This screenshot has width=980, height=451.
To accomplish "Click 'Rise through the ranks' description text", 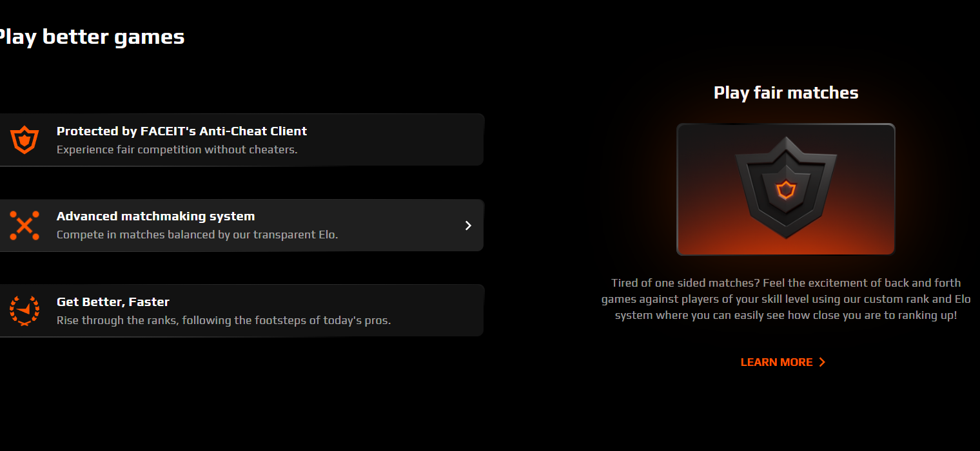I will (224, 320).
